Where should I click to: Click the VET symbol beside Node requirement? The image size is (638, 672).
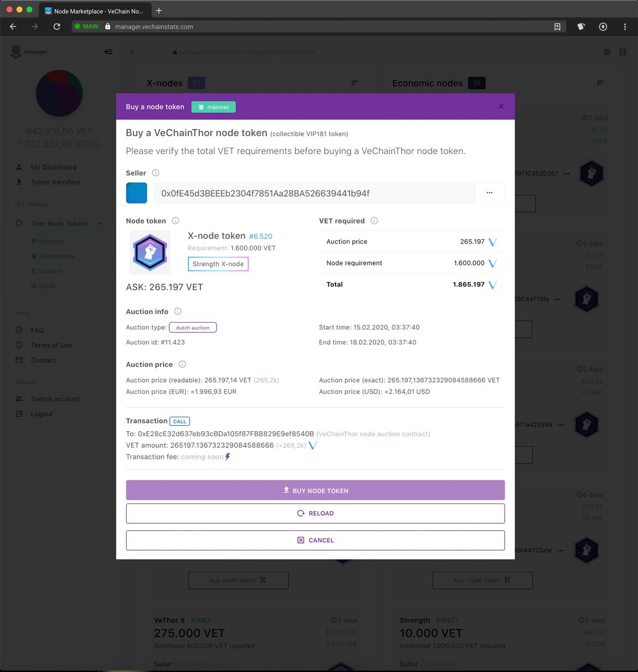(x=492, y=263)
